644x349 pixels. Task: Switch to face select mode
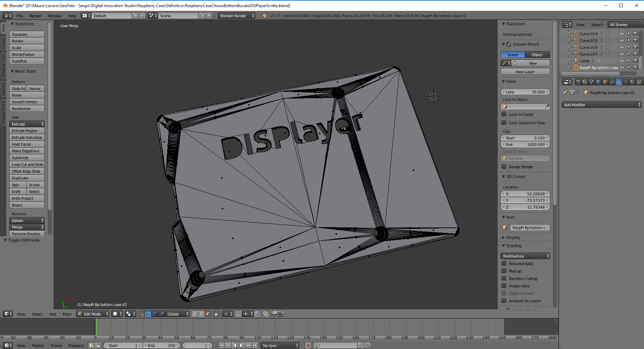coord(208,314)
